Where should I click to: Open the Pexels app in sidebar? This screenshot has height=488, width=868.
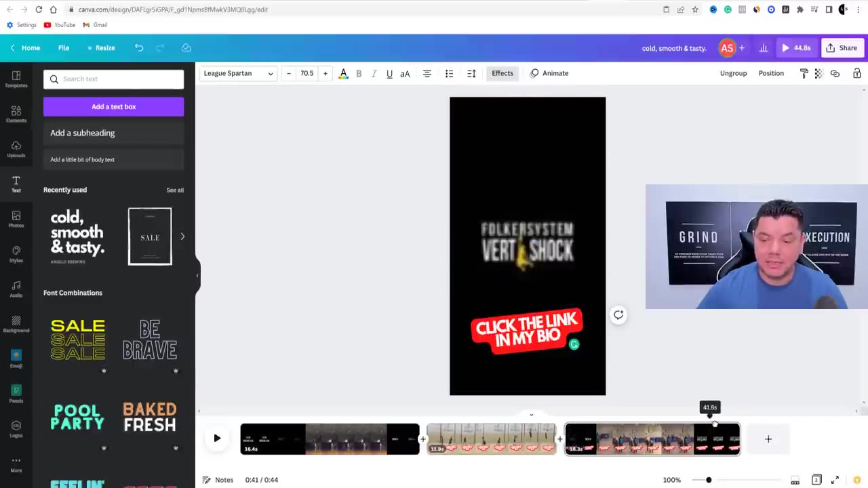click(16, 394)
